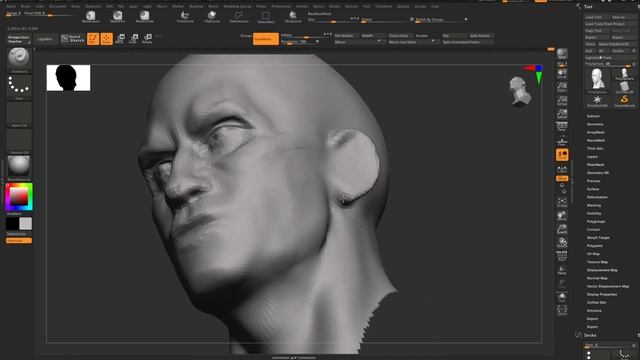
Task: Click the head silhouette reference thumbnail
Action: point(68,78)
